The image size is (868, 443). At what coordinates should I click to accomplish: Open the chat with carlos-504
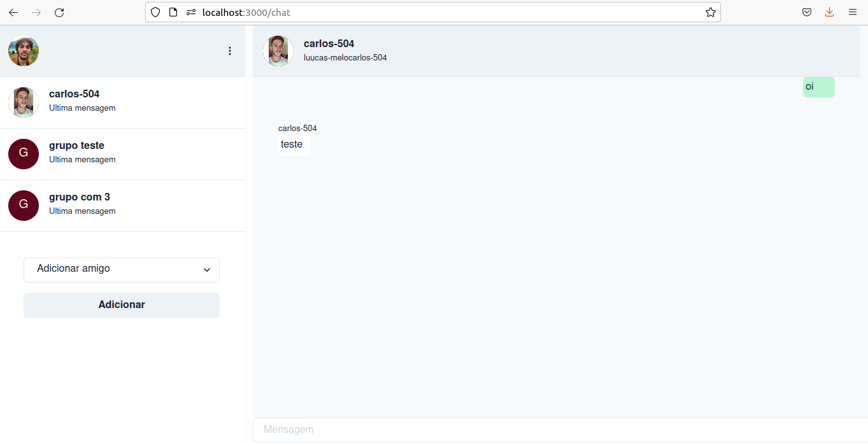pyautogui.click(x=96, y=102)
